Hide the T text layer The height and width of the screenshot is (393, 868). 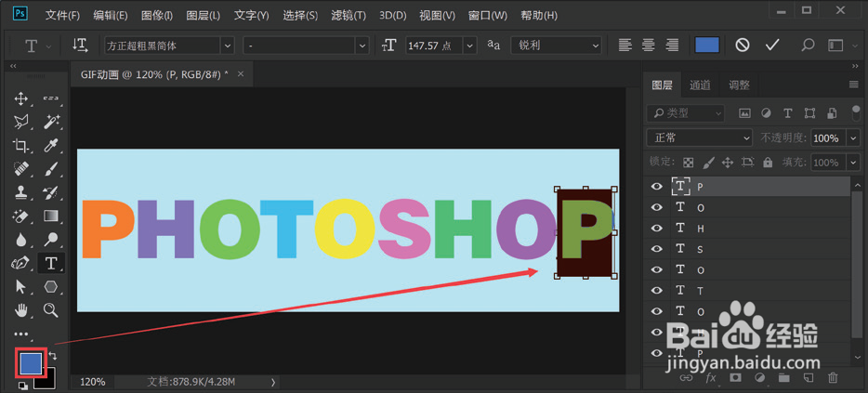coord(657,291)
